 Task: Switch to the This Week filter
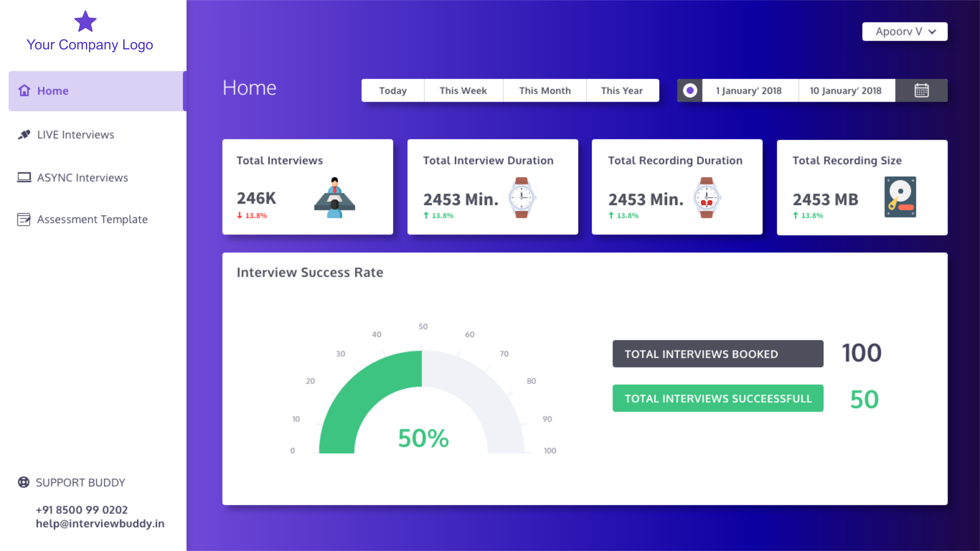pos(463,90)
